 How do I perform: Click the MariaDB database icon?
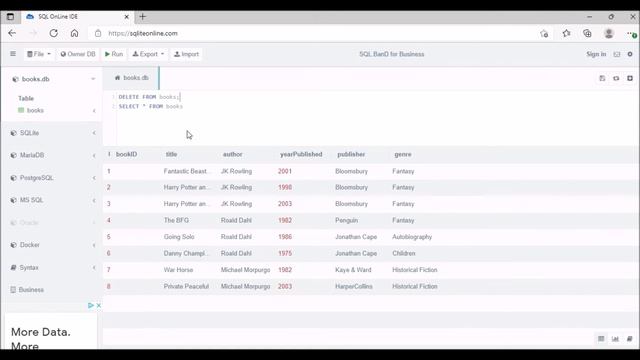pyautogui.click(x=13, y=155)
